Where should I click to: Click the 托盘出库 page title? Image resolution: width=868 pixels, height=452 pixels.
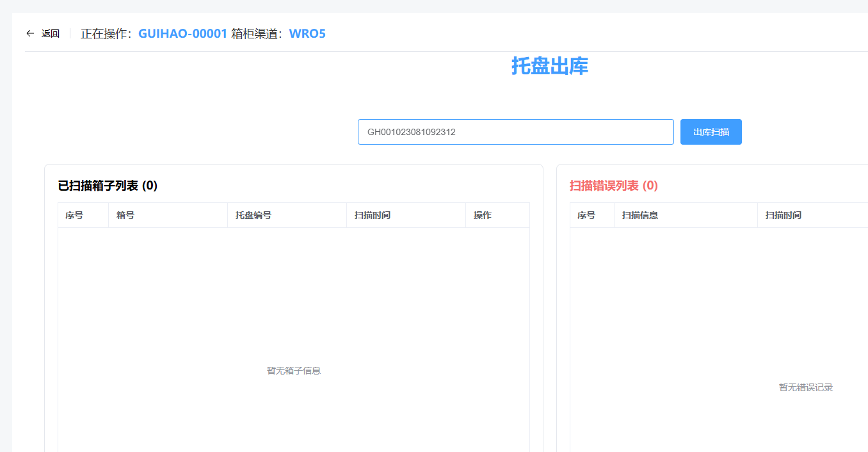coord(549,66)
